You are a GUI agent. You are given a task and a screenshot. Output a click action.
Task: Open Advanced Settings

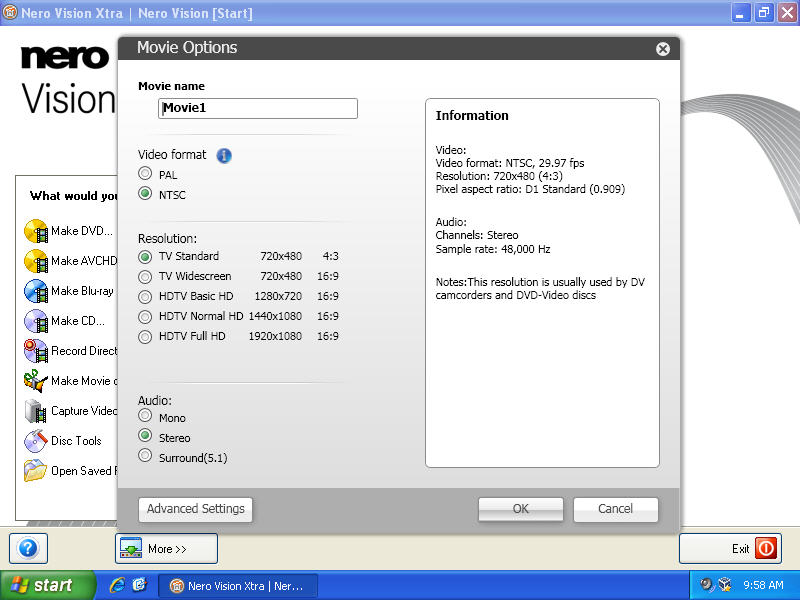(195, 509)
